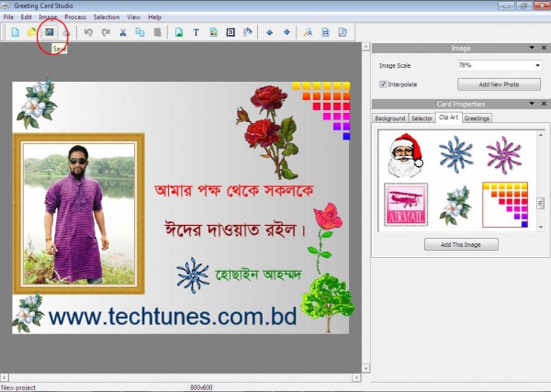The image size is (551, 392).
Task: Print the card with the printer icon
Action: coord(66,33)
